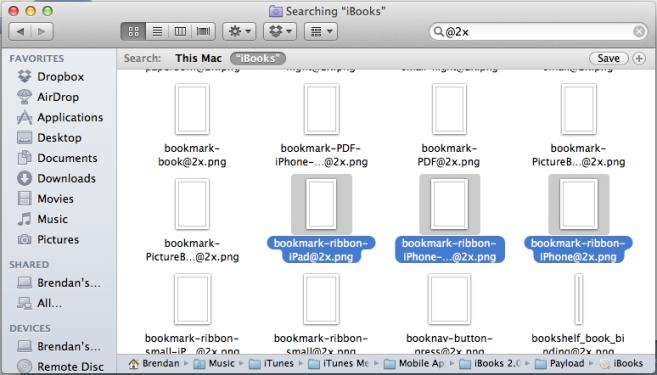657x375 pixels.
Task: Jump to Payload folder in path bar
Action: pos(561,363)
